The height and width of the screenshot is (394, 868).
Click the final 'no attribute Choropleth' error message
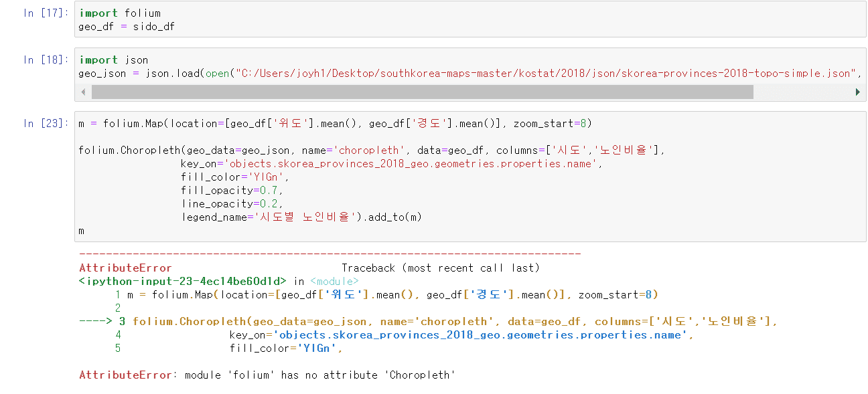[267, 375]
